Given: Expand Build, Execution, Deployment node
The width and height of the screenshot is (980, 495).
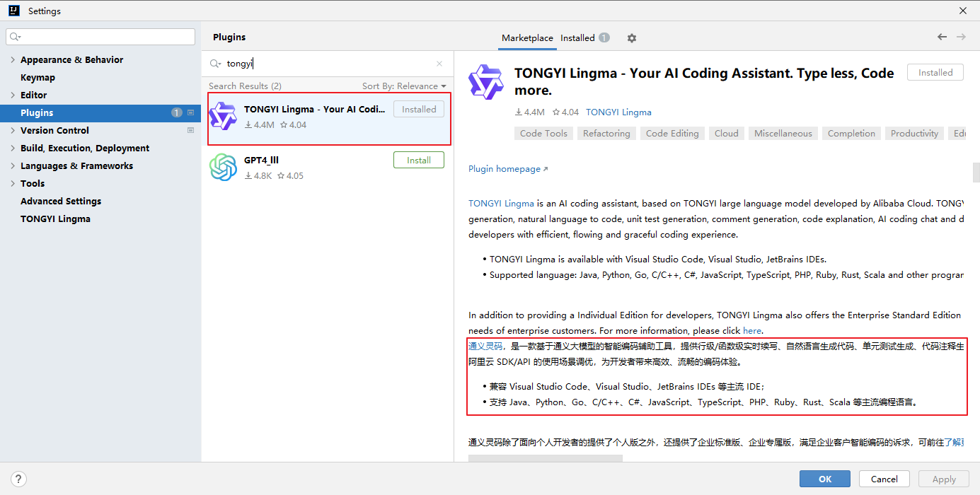Looking at the screenshot, I should coord(13,148).
